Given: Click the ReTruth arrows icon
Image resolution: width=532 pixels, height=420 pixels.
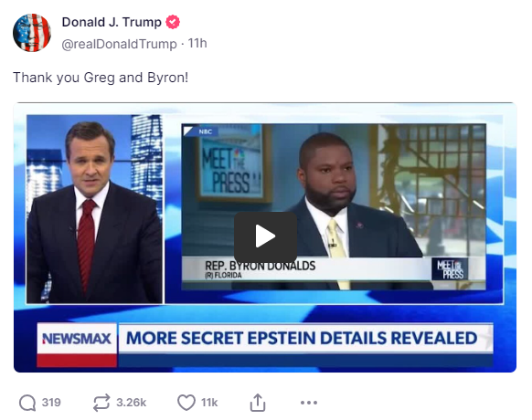Looking at the screenshot, I should point(101,403).
